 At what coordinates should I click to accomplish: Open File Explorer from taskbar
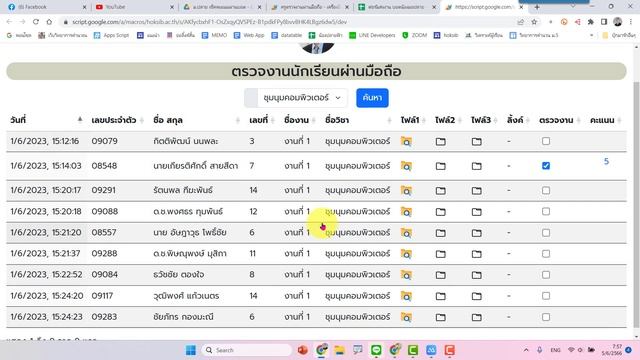coord(339,350)
